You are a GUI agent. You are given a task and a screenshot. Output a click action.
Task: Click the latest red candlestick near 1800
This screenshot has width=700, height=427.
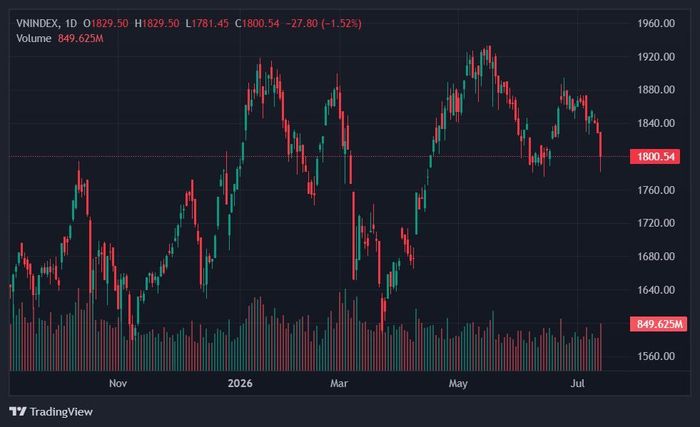coord(601,145)
